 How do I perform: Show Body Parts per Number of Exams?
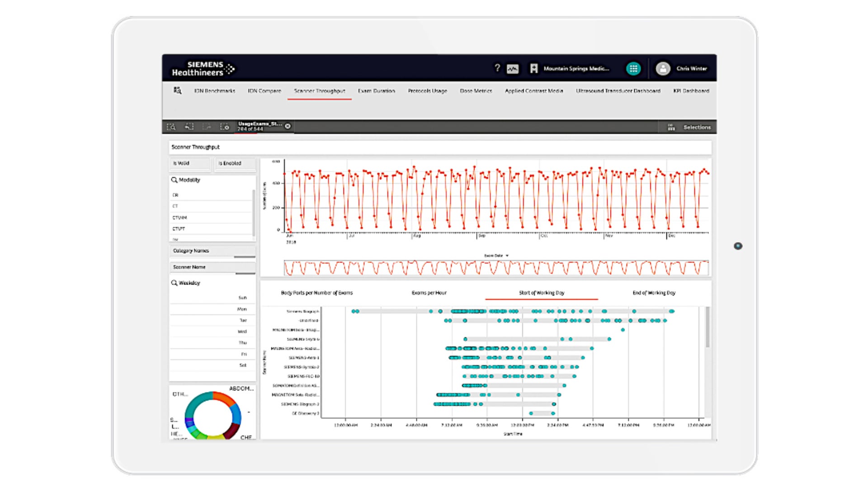coord(317,293)
